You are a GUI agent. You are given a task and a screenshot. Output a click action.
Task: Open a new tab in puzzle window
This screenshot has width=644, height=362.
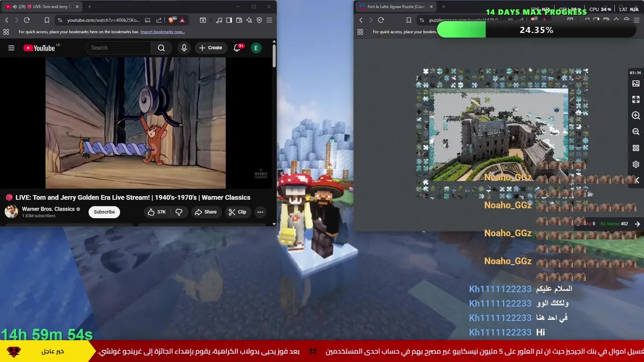[x=444, y=7]
